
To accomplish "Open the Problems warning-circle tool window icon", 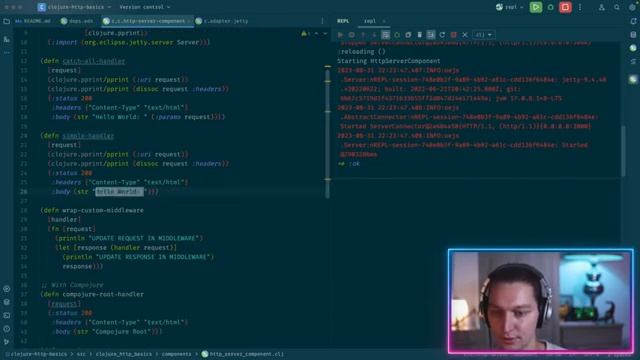I will click(7, 329).
